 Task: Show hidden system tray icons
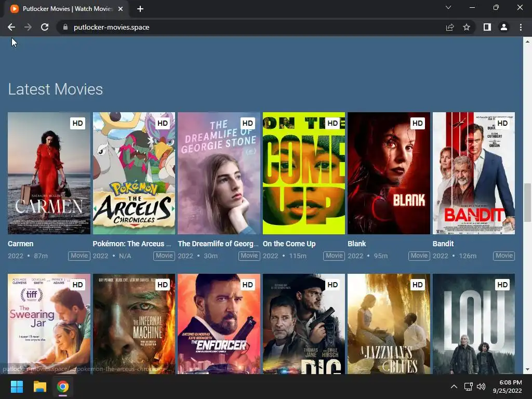click(454, 387)
